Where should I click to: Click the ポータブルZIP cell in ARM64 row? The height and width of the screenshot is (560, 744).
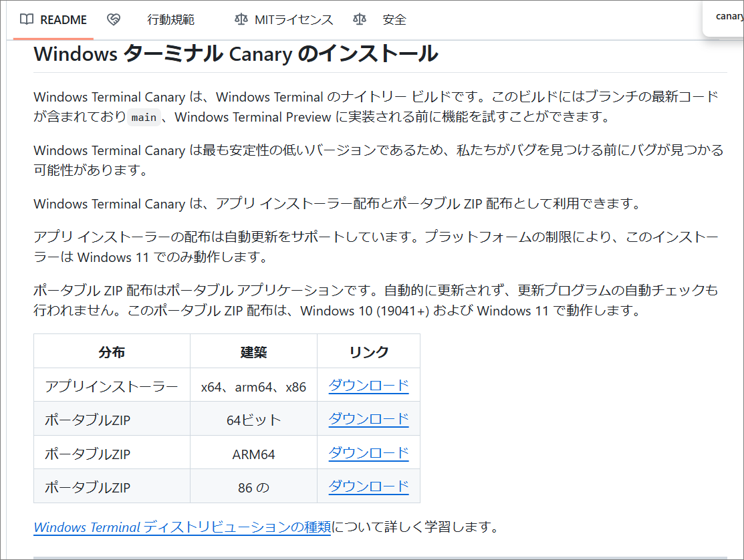pos(112,453)
